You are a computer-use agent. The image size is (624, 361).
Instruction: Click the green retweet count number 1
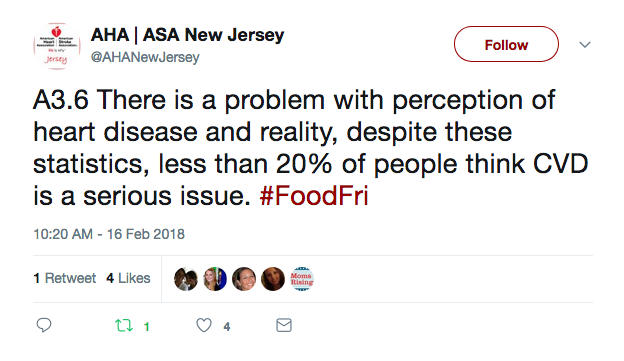(146, 327)
